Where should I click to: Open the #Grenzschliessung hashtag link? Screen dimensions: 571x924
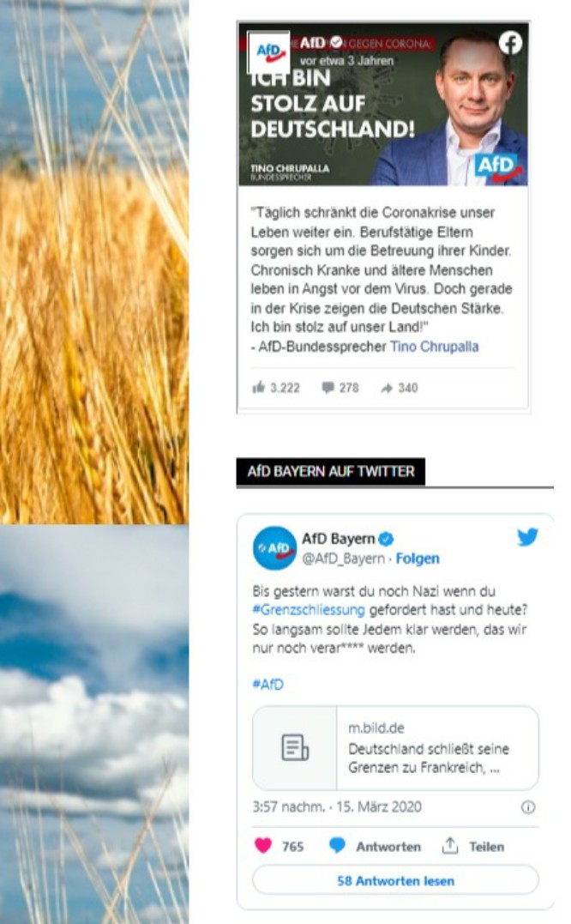309,610
